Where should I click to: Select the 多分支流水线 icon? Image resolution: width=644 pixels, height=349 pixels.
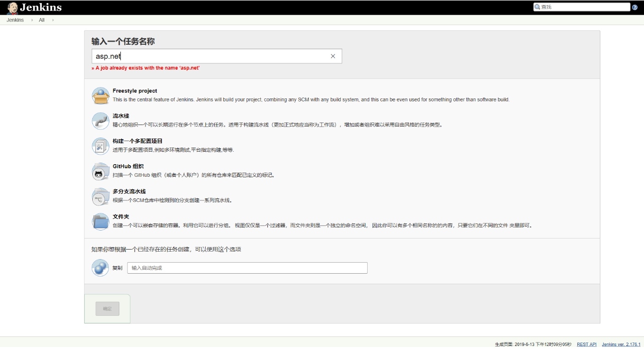pyautogui.click(x=100, y=196)
